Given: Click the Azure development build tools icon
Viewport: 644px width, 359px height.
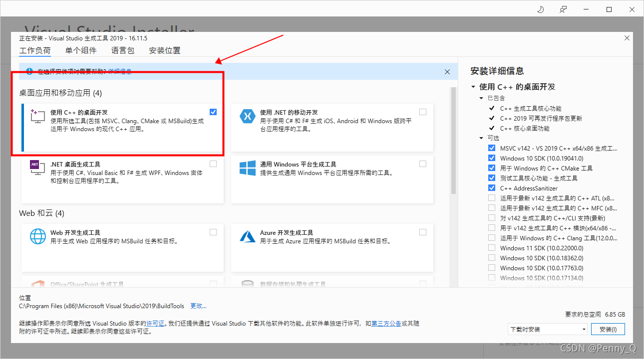Looking at the screenshot, I should pyautogui.click(x=248, y=236).
